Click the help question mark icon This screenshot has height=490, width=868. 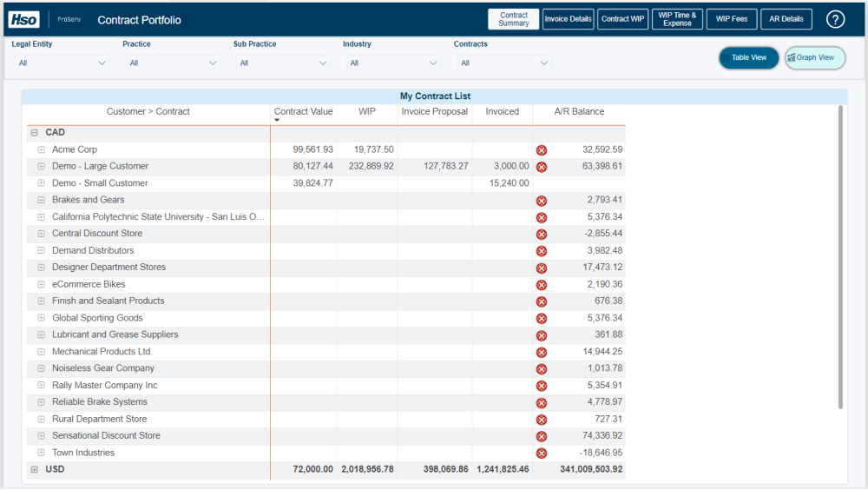[835, 19]
